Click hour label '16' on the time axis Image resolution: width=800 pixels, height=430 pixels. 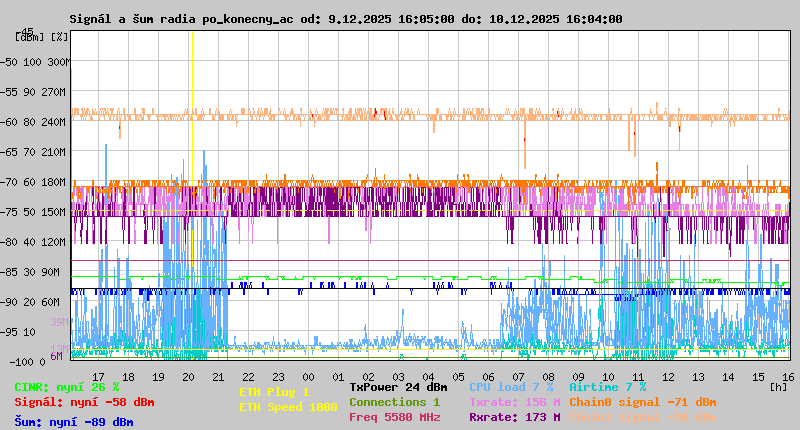788,377
